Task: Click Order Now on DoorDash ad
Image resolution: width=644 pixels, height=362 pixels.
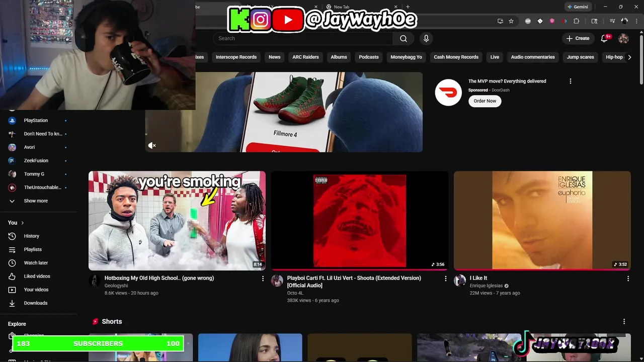Action: (485, 101)
